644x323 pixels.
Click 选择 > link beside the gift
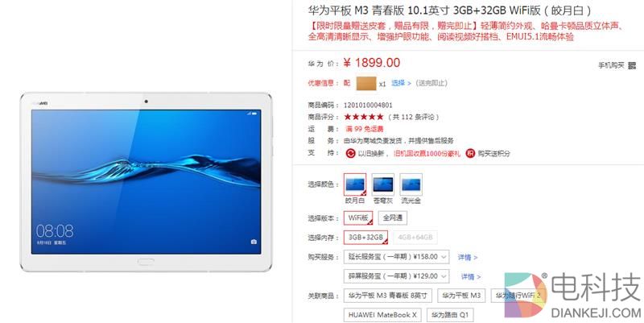coord(401,83)
